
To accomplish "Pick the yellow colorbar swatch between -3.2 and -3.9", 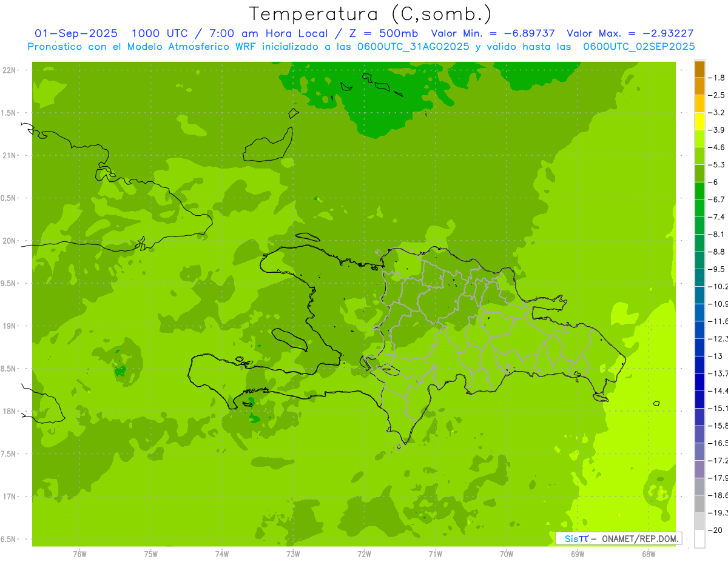I will [x=699, y=121].
